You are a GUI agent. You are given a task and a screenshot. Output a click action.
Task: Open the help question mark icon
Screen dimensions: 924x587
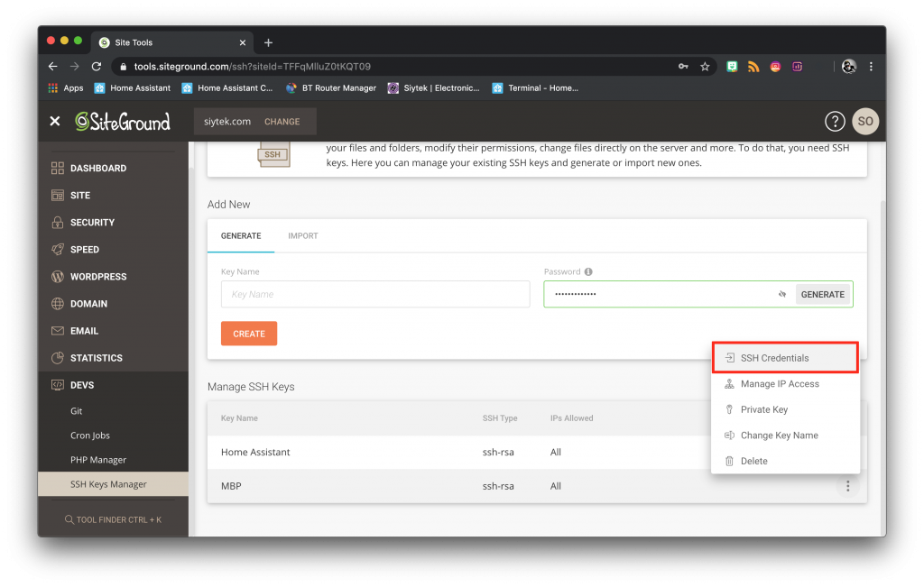[835, 122]
